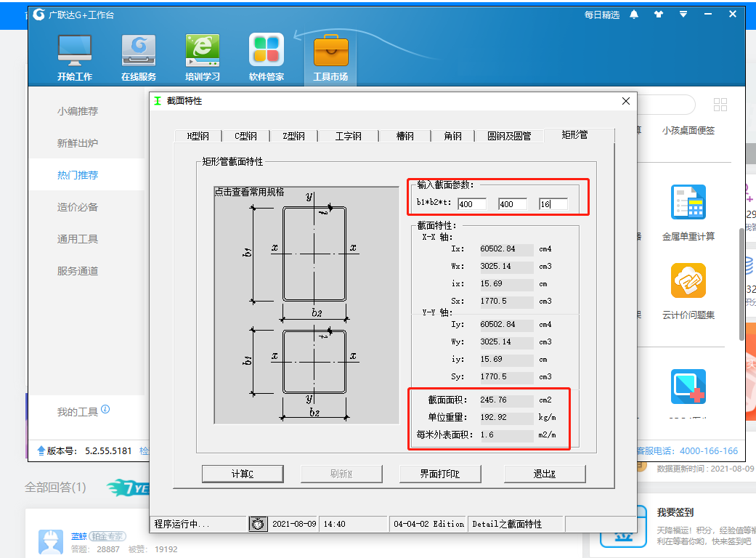Click the 我要签到 heading

tap(675, 513)
